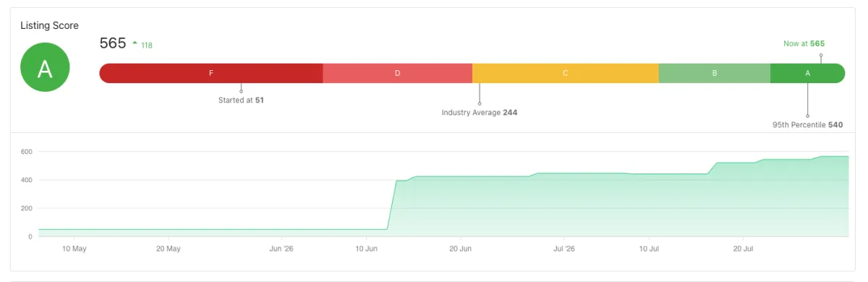Screen dimensions: 868x282
Task: Select the D segment of score bar
Action: point(397,73)
